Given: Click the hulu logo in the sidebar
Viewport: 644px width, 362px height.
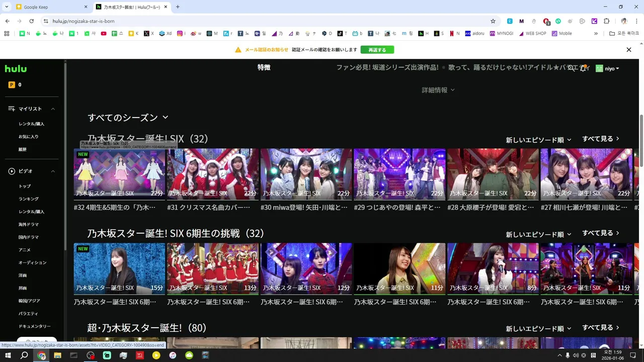Looking at the screenshot, I should point(16,68).
